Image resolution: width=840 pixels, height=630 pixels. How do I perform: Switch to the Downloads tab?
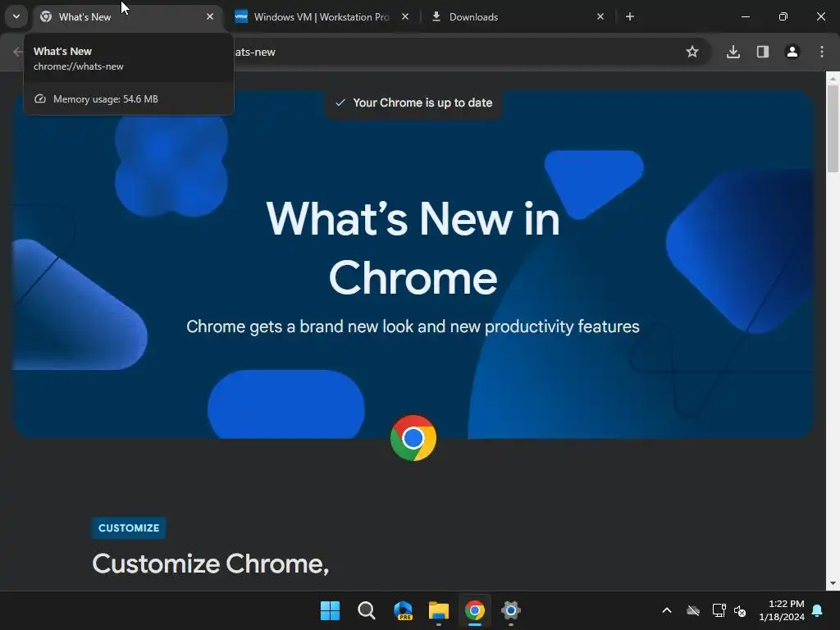pos(518,17)
